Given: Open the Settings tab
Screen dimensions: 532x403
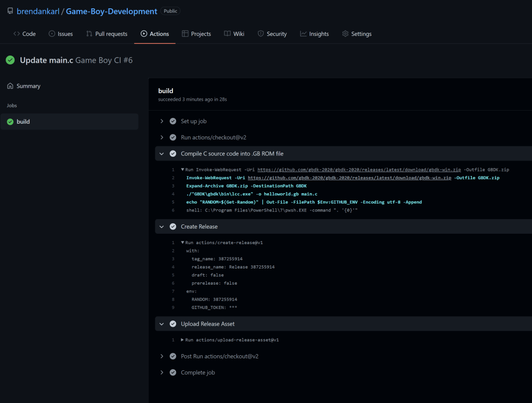Looking at the screenshot, I should click(x=356, y=34).
